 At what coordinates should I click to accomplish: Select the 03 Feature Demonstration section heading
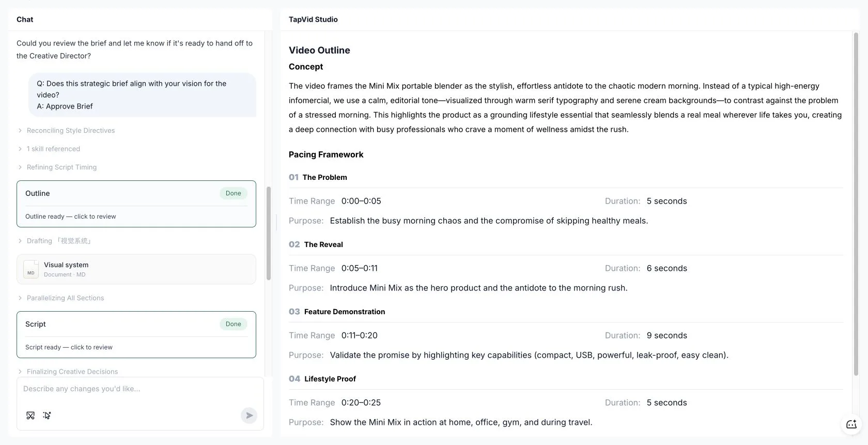tap(337, 312)
